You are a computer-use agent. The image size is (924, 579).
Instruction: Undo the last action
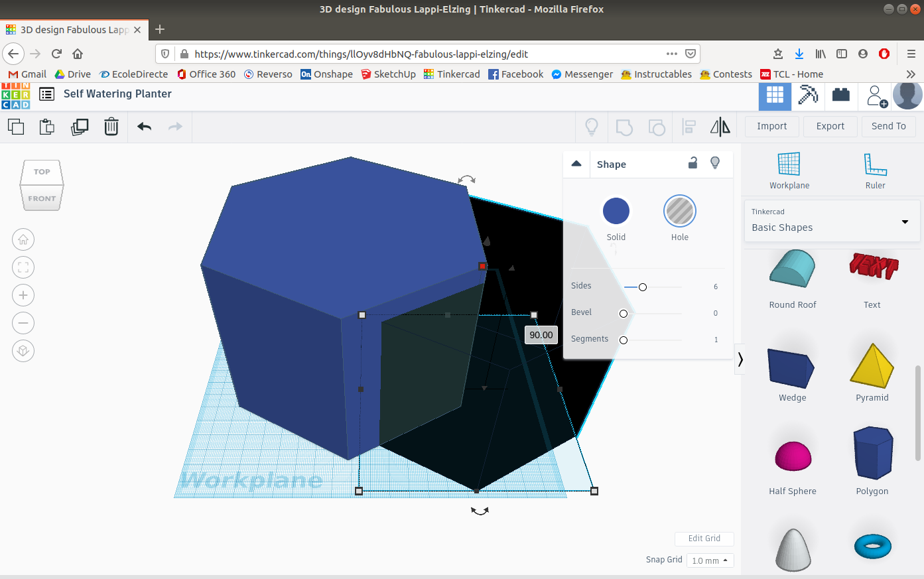click(x=145, y=126)
